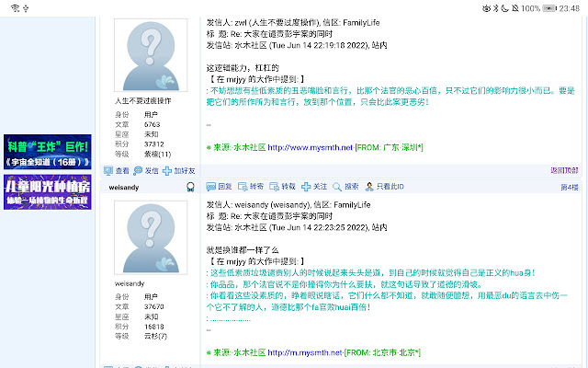Screen dimensions: 588x368
Task: Tap the battery icon in the status bar
Action: coord(549,8)
